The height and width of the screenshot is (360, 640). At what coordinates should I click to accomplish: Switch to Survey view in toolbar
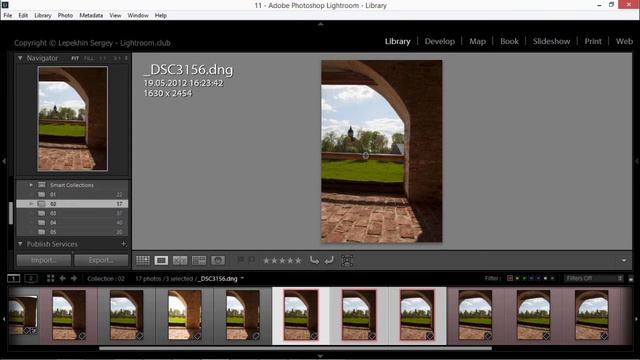(199, 260)
